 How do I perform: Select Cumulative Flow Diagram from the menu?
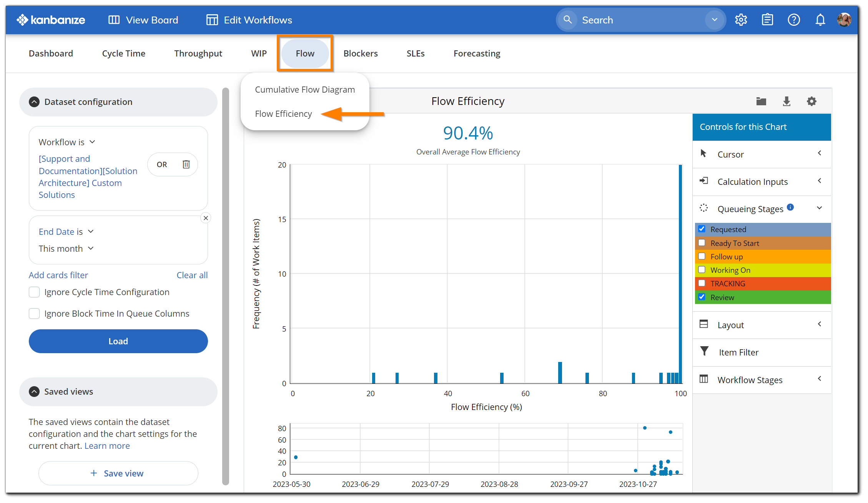point(304,89)
